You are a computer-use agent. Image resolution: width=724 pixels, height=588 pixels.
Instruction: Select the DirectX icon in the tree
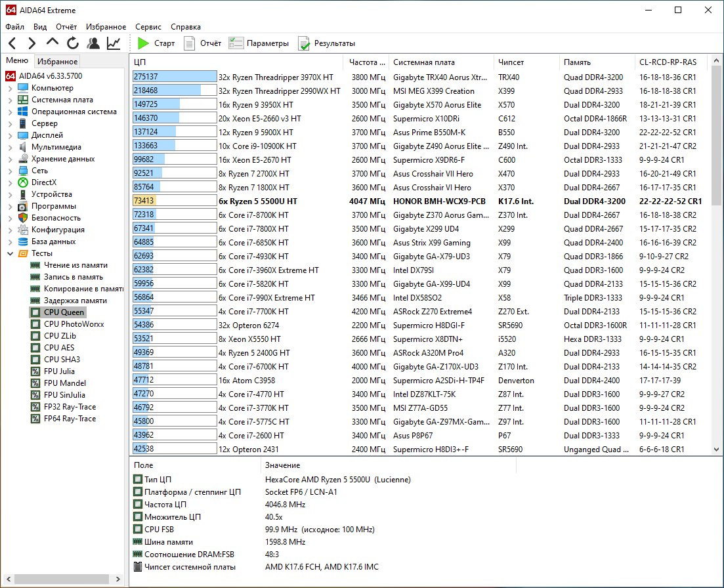tap(22, 182)
